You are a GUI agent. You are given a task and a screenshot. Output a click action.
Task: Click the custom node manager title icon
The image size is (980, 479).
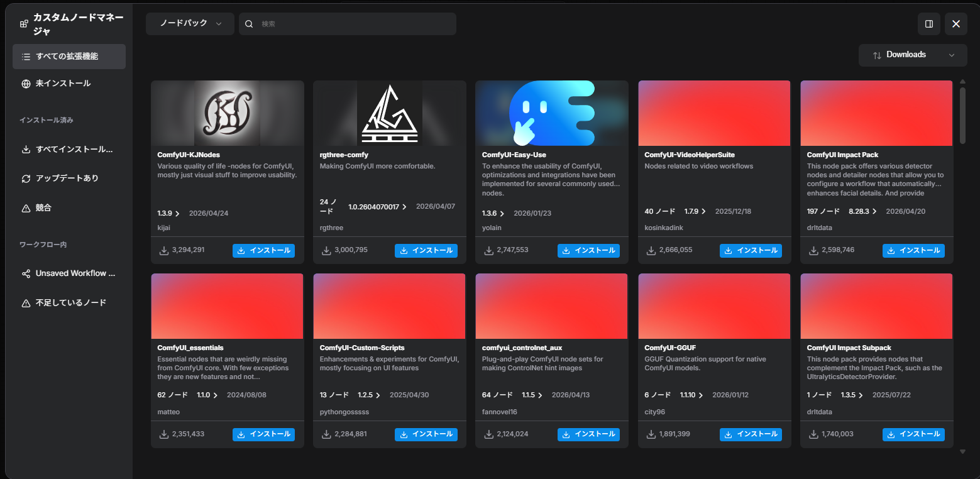24,24
